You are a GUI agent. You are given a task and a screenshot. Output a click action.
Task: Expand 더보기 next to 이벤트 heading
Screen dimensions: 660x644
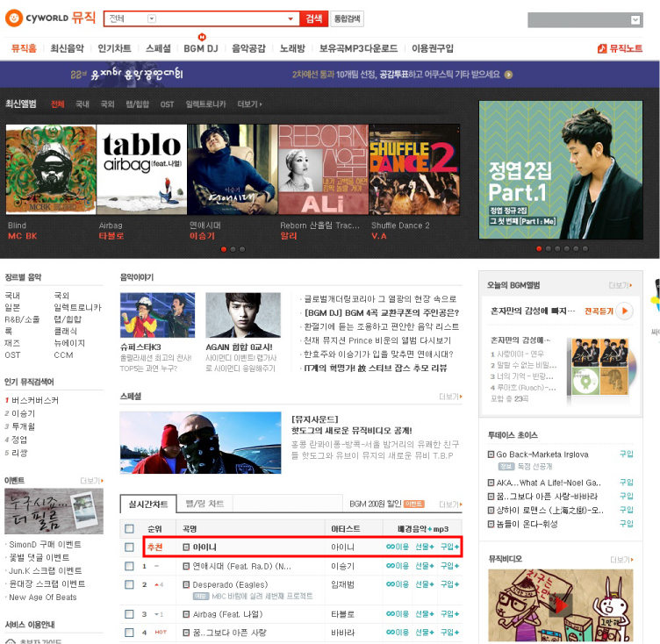click(x=92, y=481)
